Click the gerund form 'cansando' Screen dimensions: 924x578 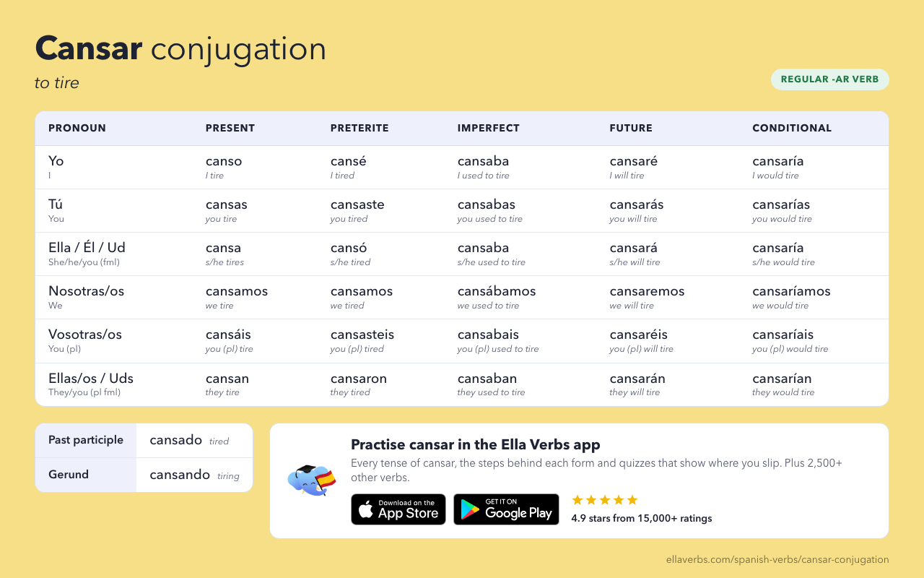coord(180,475)
